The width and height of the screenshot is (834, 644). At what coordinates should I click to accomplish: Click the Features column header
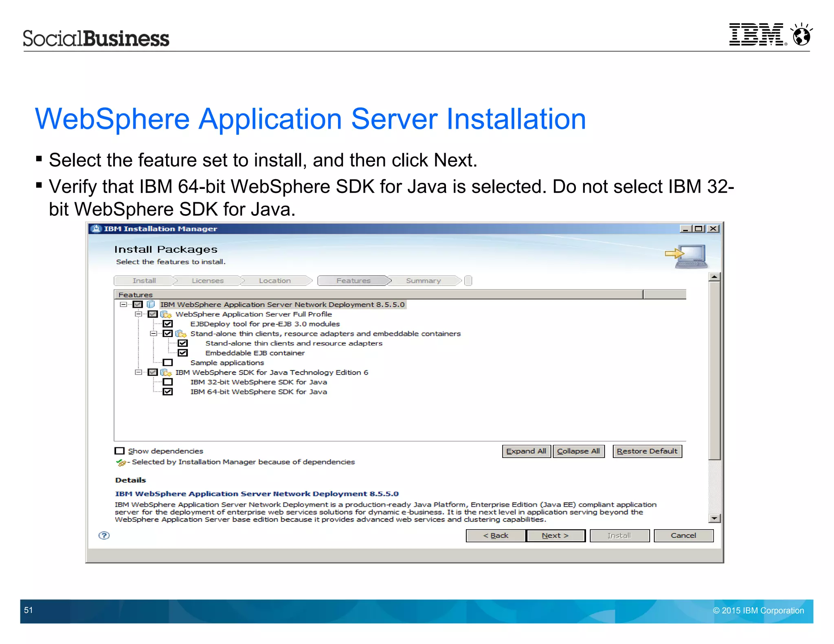[x=379, y=294]
